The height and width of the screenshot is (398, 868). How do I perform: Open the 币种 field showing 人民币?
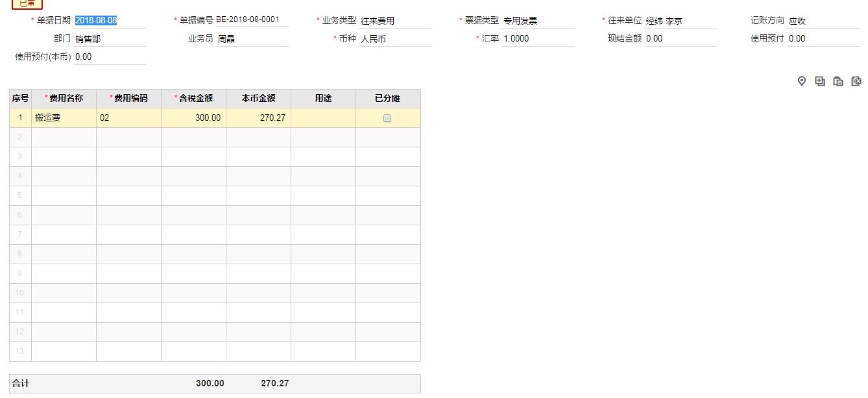click(394, 39)
